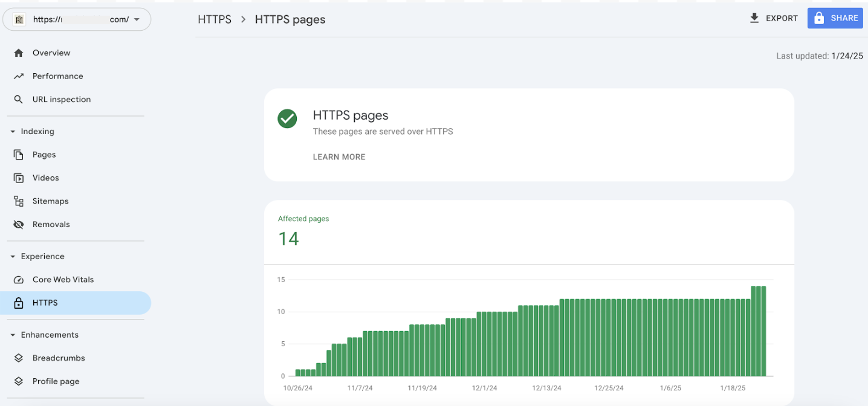The height and width of the screenshot is (406, 868).
Task: Select the HTTPS sidebar item
Action: [x=76, y=303]
